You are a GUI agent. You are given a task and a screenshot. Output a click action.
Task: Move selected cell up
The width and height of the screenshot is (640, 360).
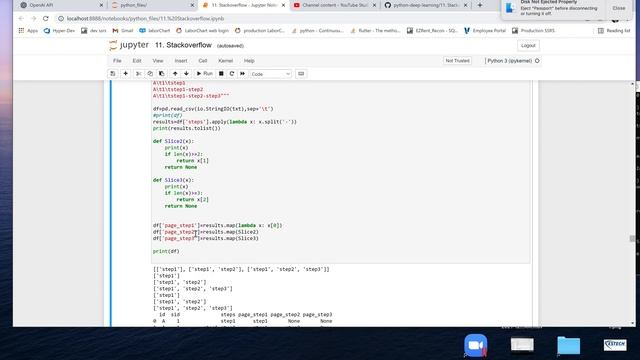pos(175,74)
